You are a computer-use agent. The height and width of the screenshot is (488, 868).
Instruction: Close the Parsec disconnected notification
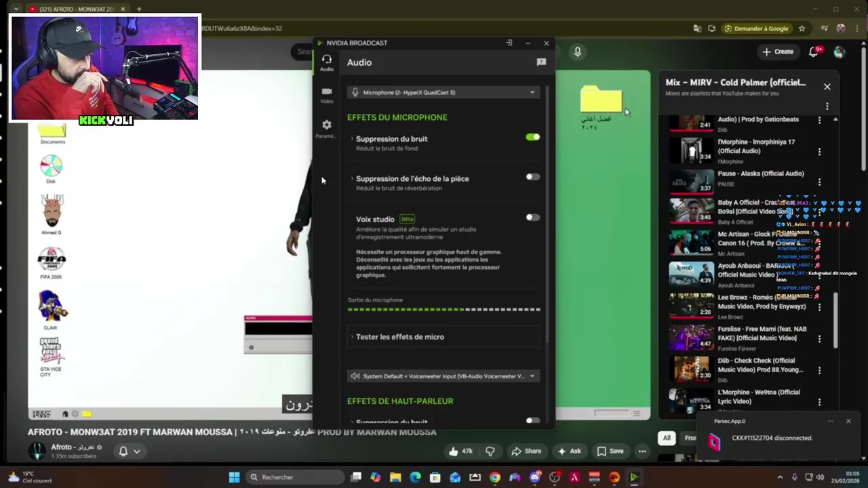pyautogui.click(x=848, y=421)
